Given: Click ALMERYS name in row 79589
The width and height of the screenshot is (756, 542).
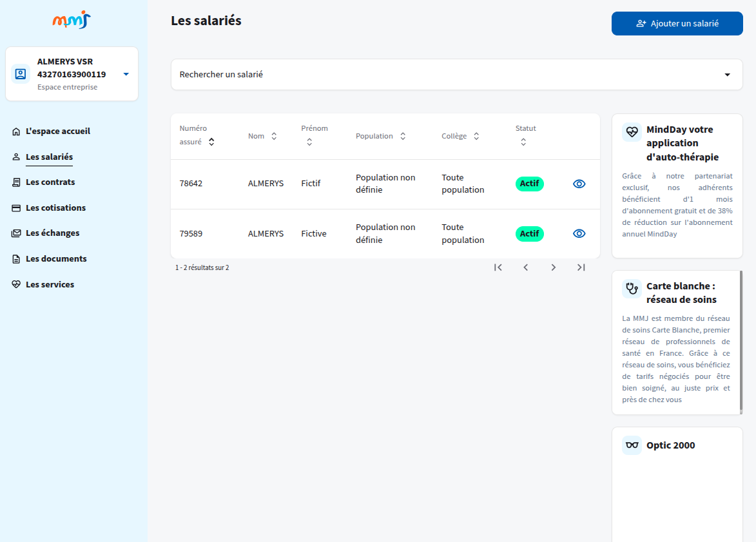Looking at the screenshot, I should pyautogui.click(x=266, y=233).
